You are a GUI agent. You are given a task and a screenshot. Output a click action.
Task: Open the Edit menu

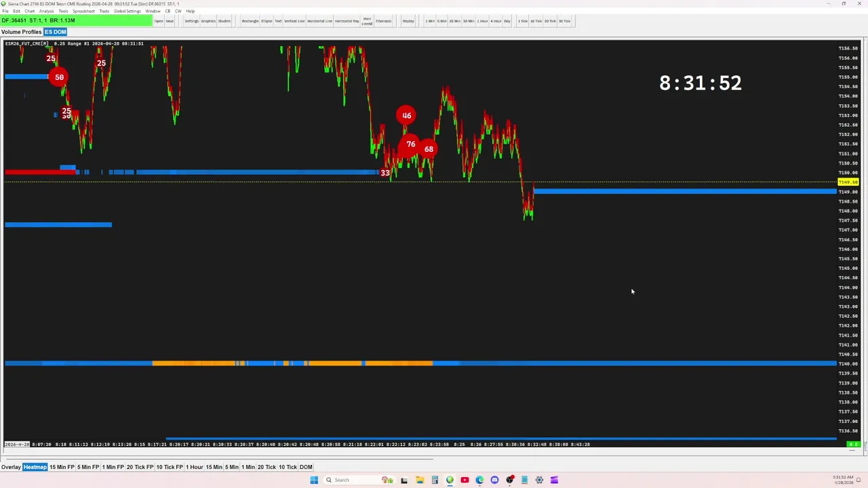(17, 11)
